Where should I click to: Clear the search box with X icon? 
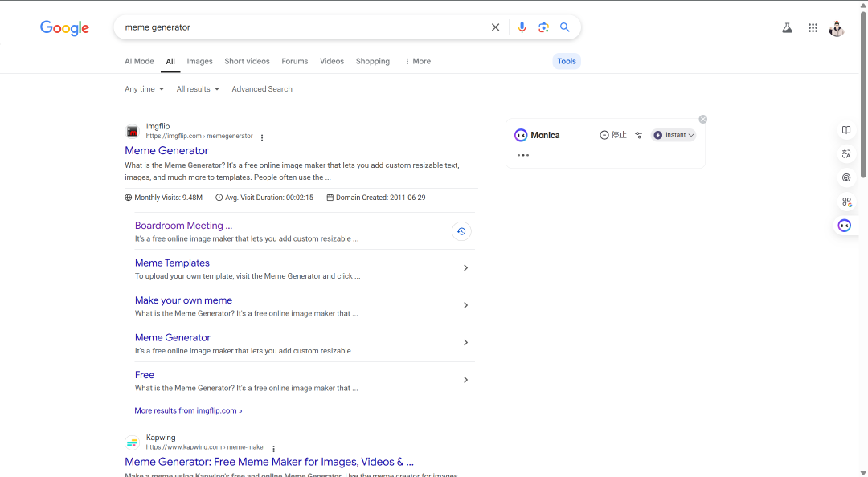point(495,27)
